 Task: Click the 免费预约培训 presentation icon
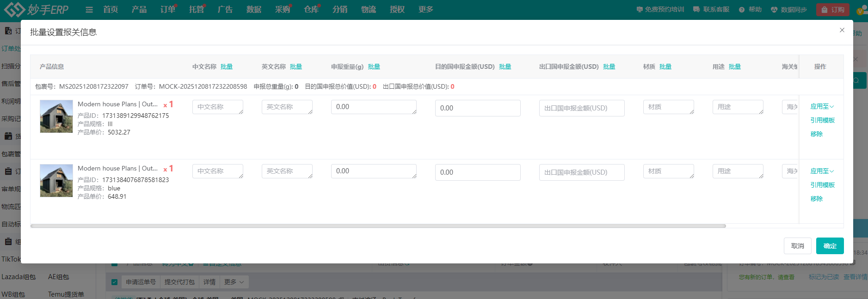[640, 10]
